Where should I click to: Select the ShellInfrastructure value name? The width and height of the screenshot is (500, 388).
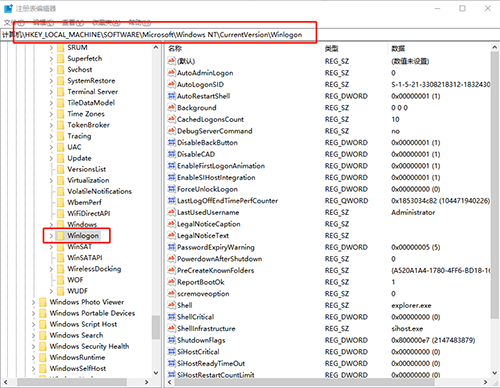206,328
